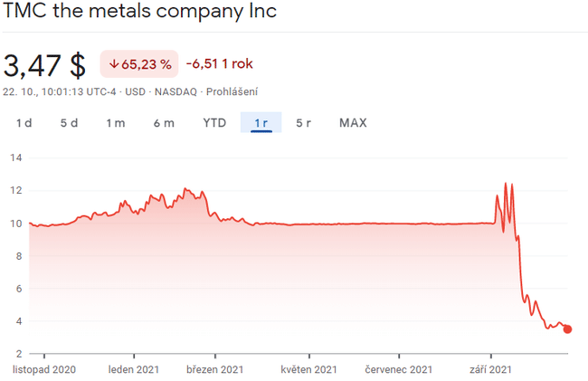This screenshot has width=588, height=381.
Task: Click the TMC the metals company title
Action: pyautogui.click(x=140, y=13)
